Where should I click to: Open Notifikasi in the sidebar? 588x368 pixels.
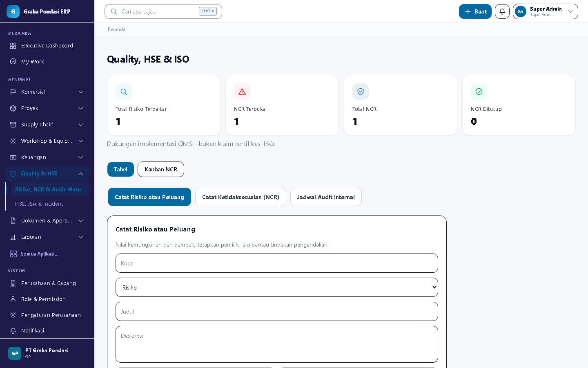pyautogui.click(x=47, y=331)
